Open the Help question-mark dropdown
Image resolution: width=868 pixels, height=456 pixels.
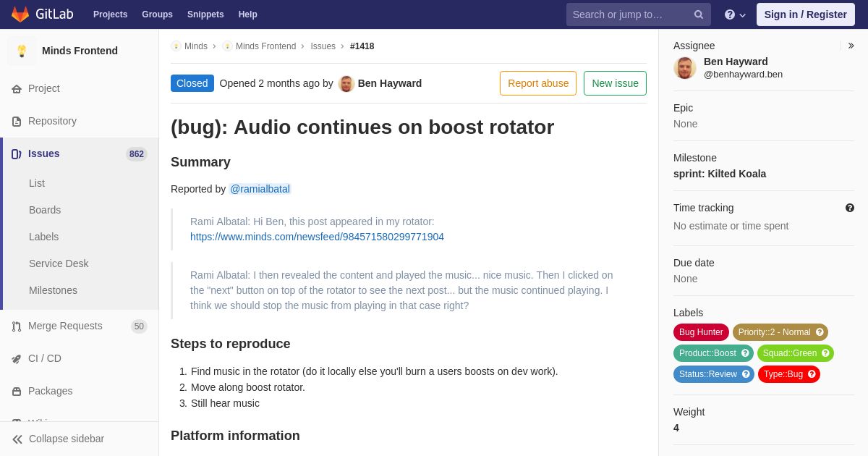click(x=735, y=14)
